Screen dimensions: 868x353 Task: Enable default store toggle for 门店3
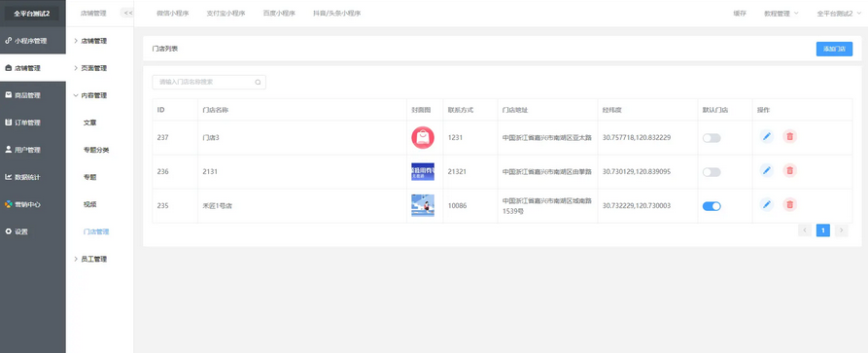pos(712,138)
